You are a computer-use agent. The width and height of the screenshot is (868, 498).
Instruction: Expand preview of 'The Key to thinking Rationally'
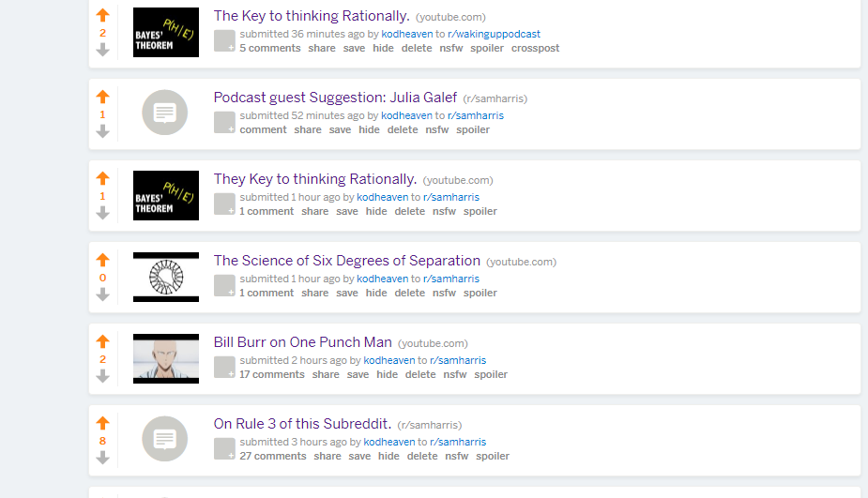(x=225, y=41)
